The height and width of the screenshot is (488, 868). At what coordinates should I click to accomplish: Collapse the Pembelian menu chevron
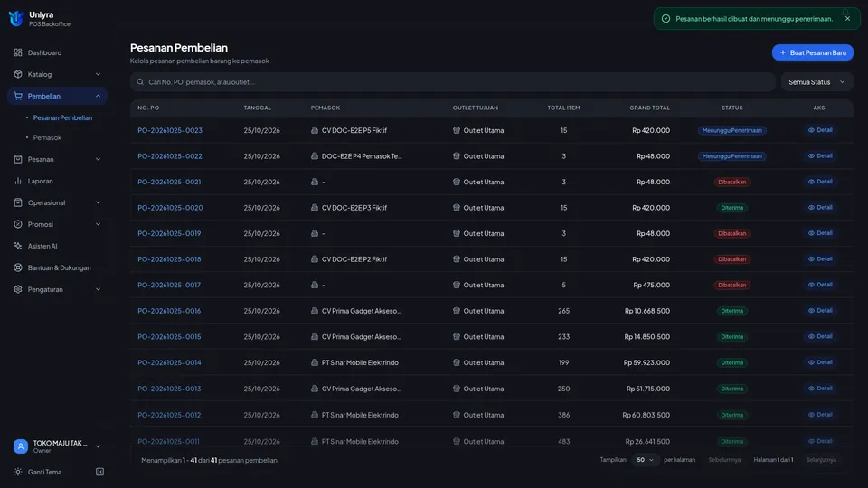98,96
